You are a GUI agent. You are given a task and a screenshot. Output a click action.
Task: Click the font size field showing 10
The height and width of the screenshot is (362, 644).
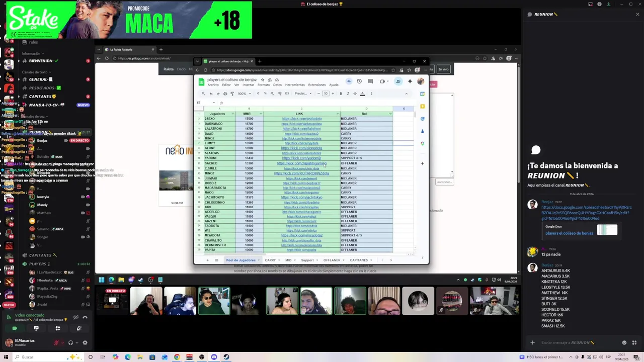click(x=326, y=94)
